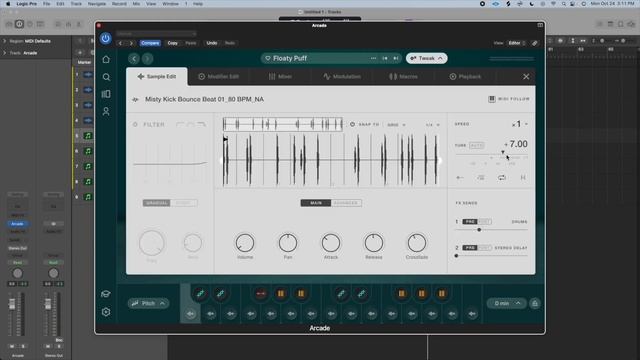640x360 pixels.
Task: Click the Tune semitone slider
Action: tap(491, 155)
